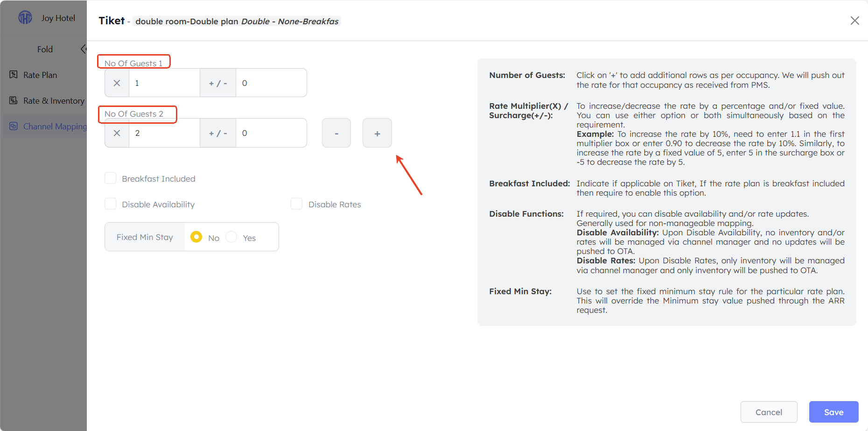The width and height of the screenshot is (868, 431).
Task: Click the Channel Mapping sidebar icon
Action: [14, 126]
